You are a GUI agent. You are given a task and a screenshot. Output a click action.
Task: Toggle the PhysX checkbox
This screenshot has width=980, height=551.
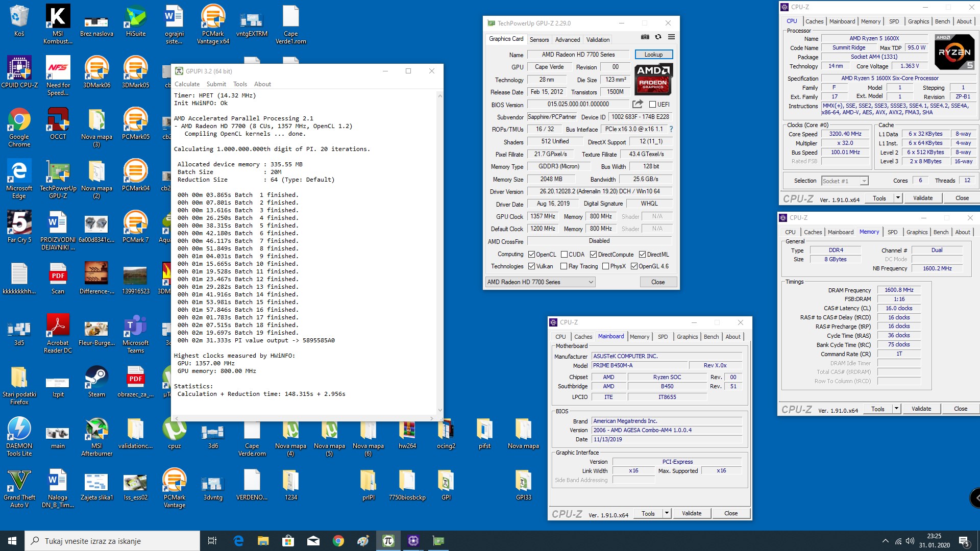coord(605,266)
